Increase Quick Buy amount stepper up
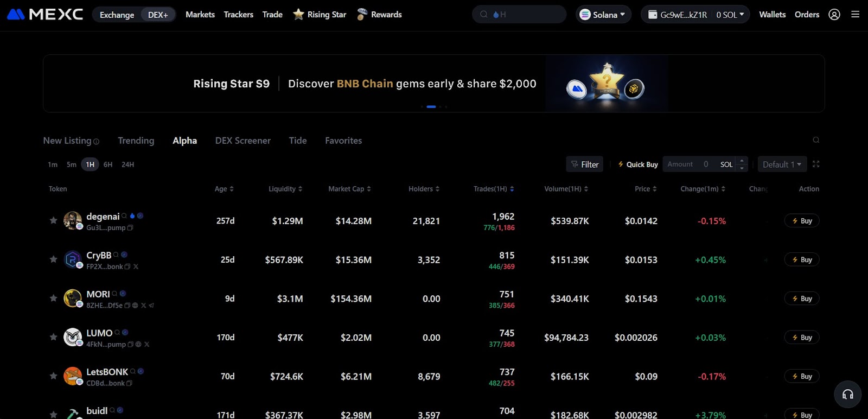868x419 pixels. 742,161
